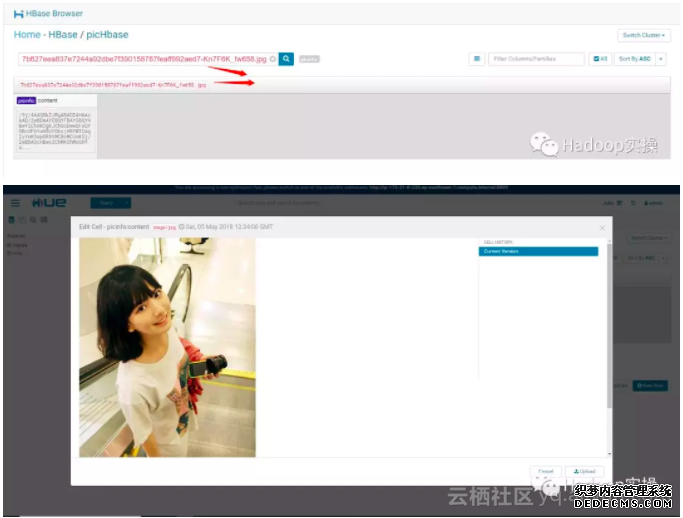The image size is (683, 518).
Task: Click the HBase Browser logo icon
Action: coord(18,14)
